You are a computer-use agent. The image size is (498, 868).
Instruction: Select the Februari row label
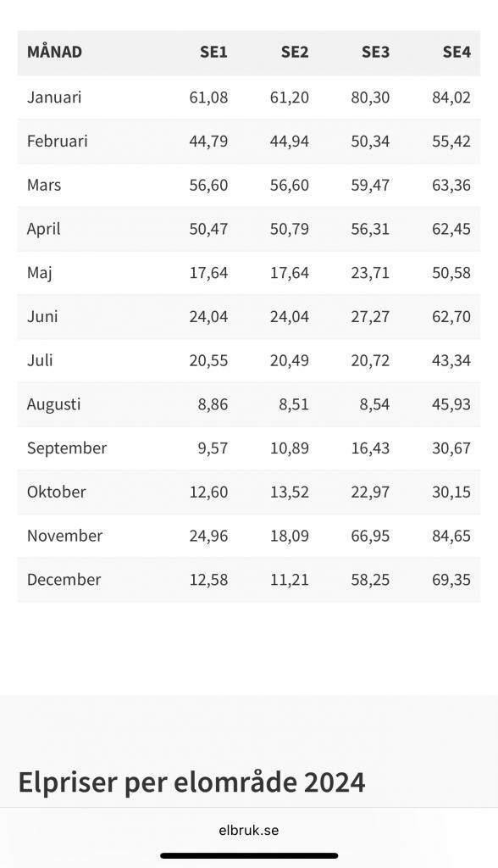point(58,142)
